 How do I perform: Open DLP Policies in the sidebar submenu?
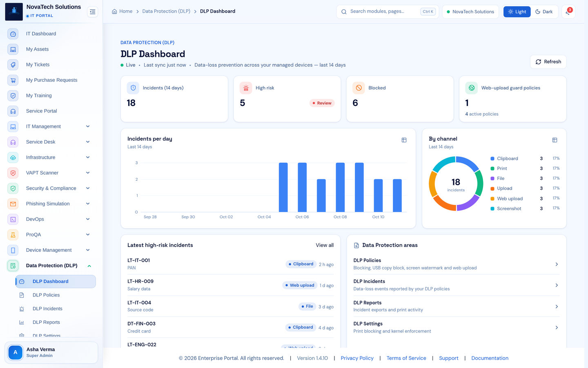coord(56,295)
